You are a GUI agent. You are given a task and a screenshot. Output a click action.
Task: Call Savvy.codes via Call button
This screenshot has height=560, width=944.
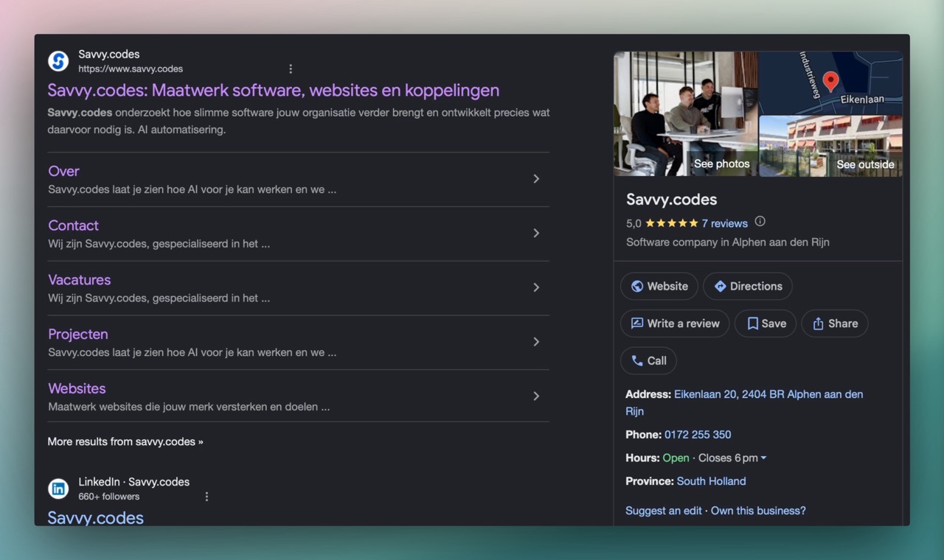(x=648, y=361)
